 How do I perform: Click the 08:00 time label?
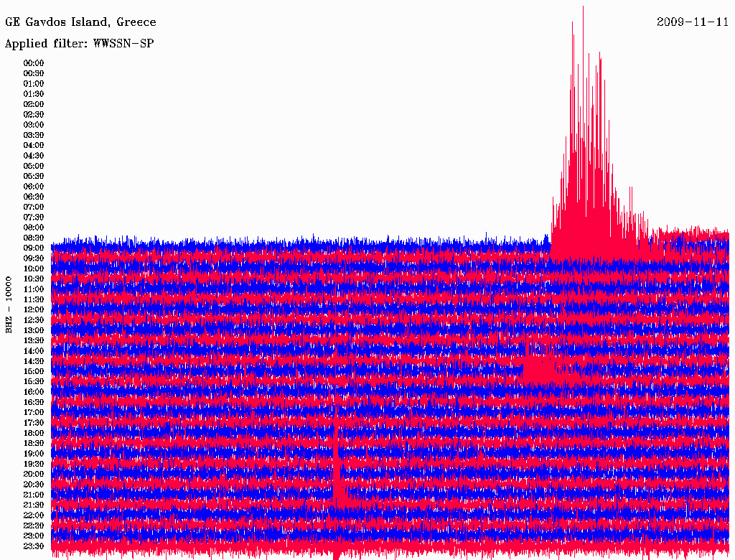pyautogui.click(x=34, y=228)
